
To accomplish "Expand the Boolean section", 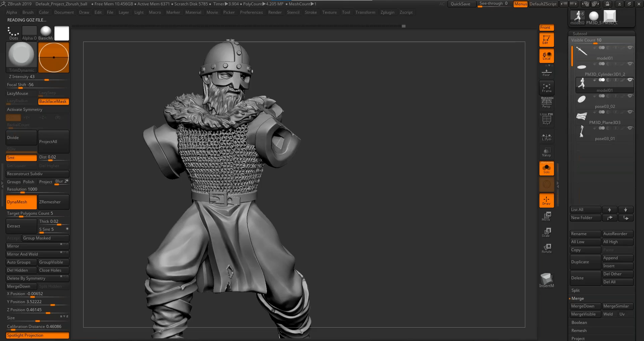I will pyautogui.click(x=579, y=323).
